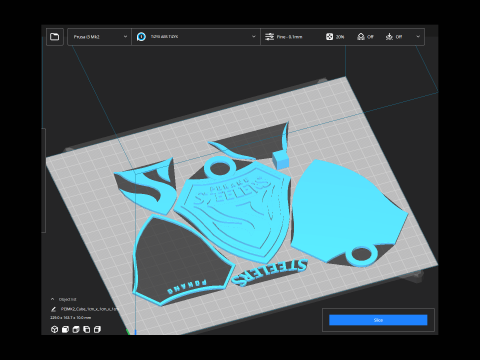Switch to the top view cube icon

(x=76, y=330)
